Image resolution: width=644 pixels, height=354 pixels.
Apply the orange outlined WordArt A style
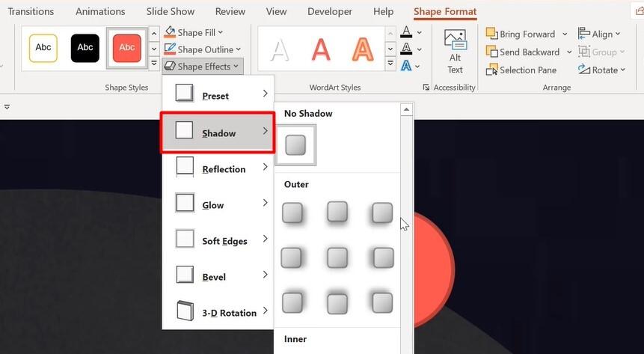pos(363,49)
